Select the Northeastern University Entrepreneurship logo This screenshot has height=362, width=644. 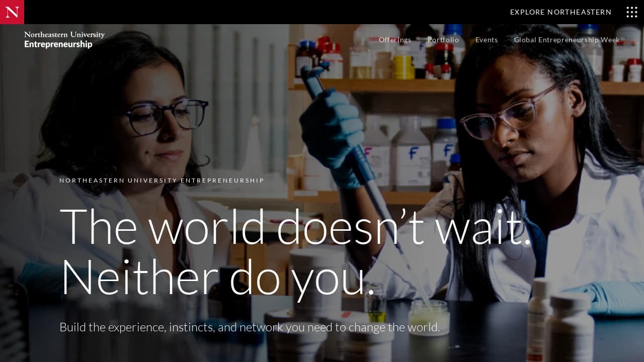[x=64, y=40]
